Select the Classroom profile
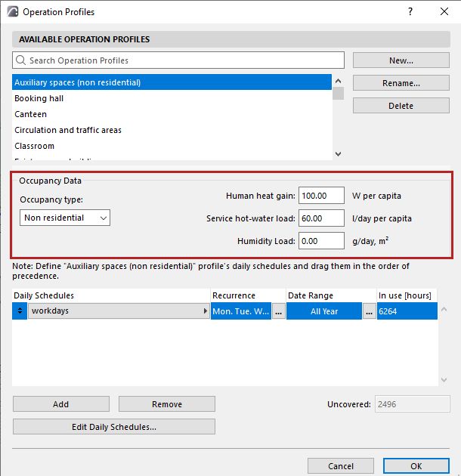The height and width of the screenshot is (476, 461). (x=172, y=146)
